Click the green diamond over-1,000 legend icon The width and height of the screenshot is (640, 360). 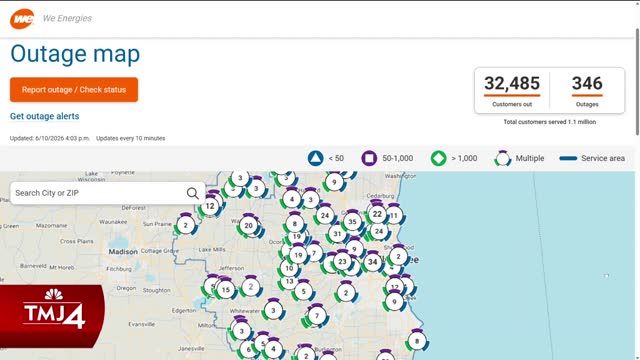coord(438,158)
